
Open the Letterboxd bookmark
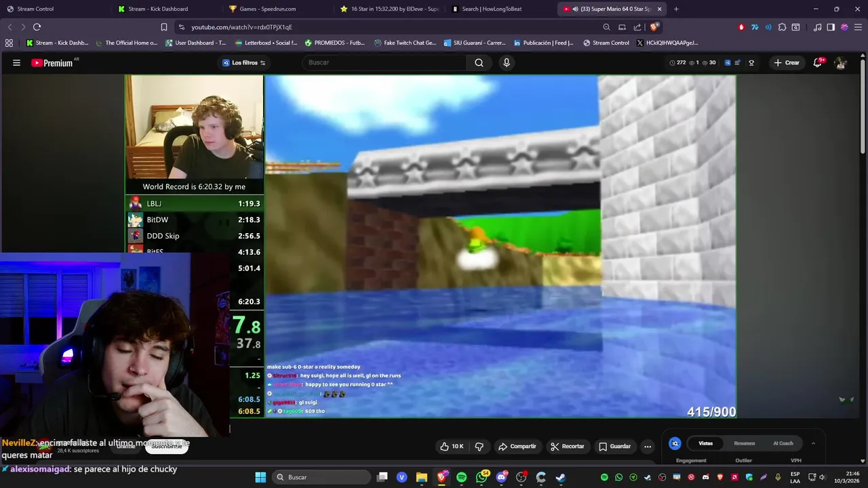coord(266,43)
